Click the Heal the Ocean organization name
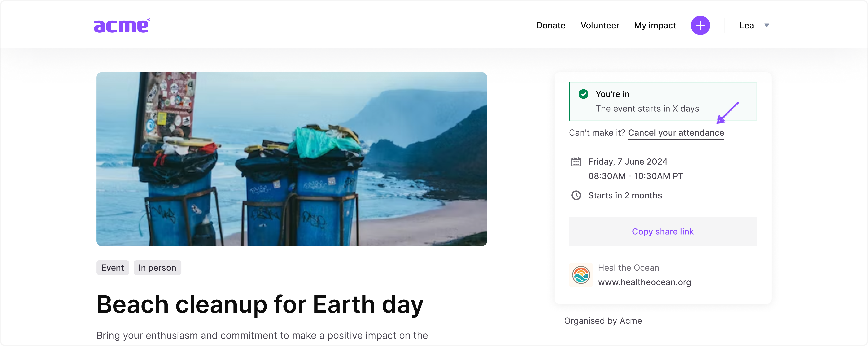This screenshot has height=346, width=868. point(628,268)
